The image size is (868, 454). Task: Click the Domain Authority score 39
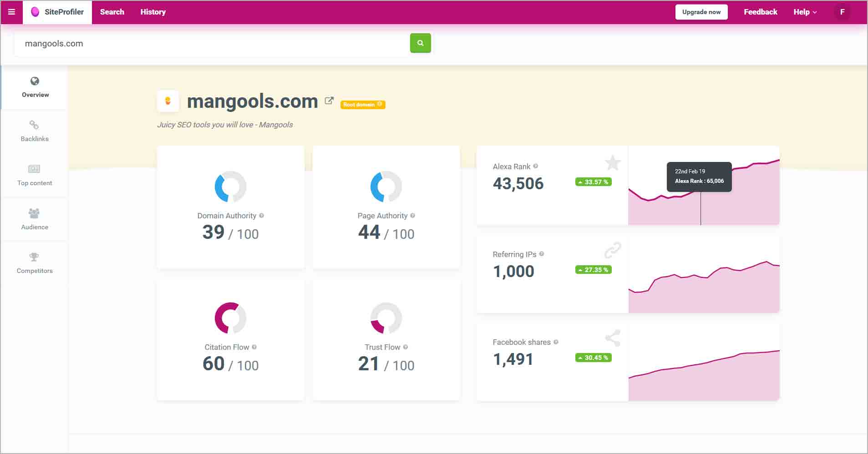[x=213, y=232]
